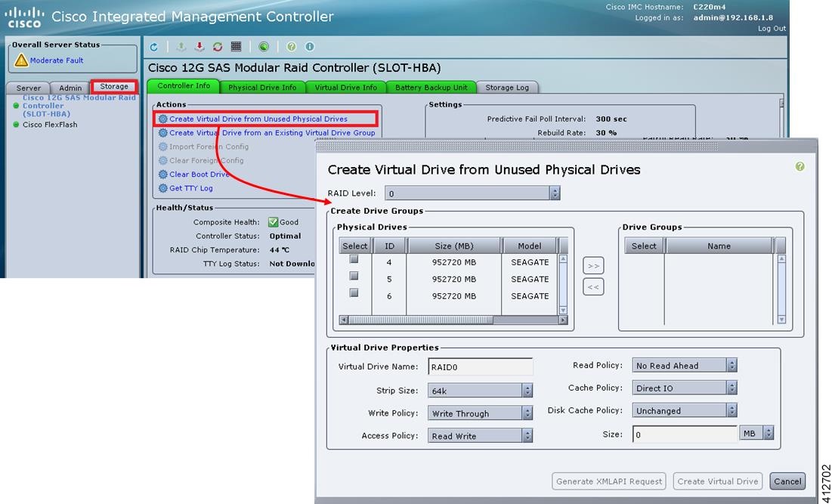Click the Physical Drives horizontal scrollbar
Viewport: 832px width, 504px height.
pos(453,320)
